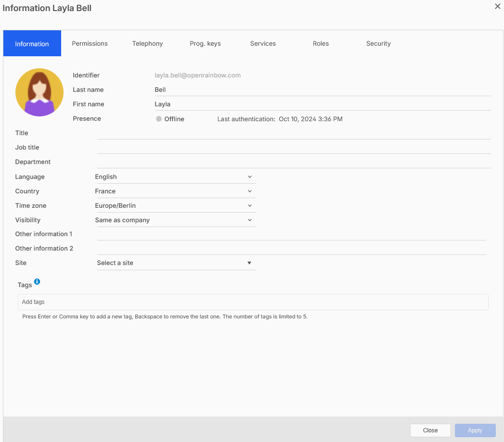Expand the Country dropdown showing France
Screen dimensions: 504x442
click(x=175, y=191)
